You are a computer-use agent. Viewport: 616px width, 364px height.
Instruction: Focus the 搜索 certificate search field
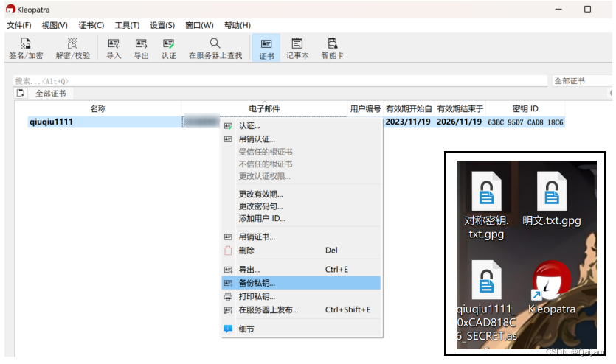click(280, 81)
